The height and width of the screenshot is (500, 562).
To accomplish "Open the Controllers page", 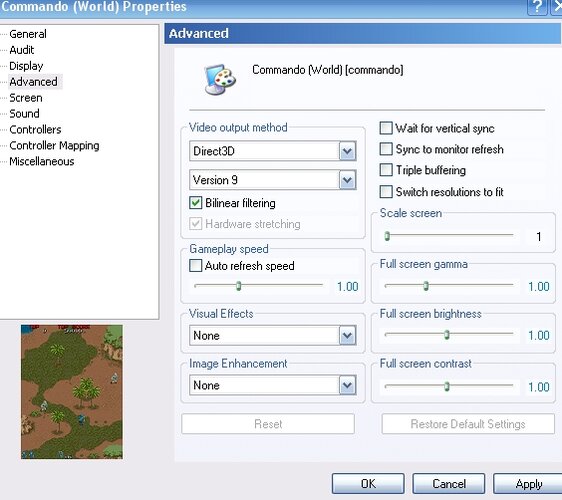I will (x=35, y=129).
